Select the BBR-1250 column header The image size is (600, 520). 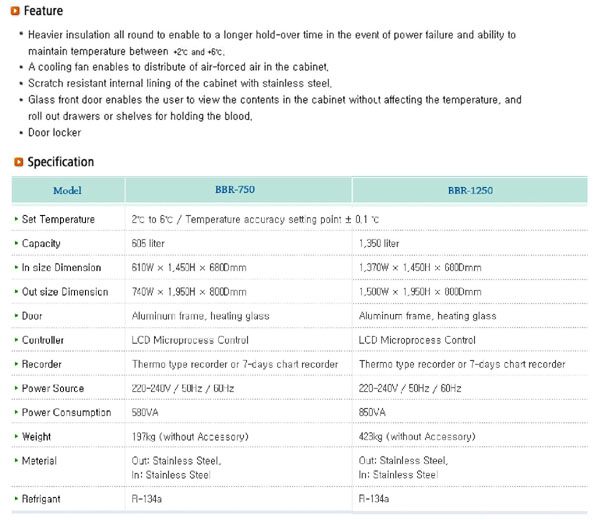pyautogui.click(x=471, y=190)
